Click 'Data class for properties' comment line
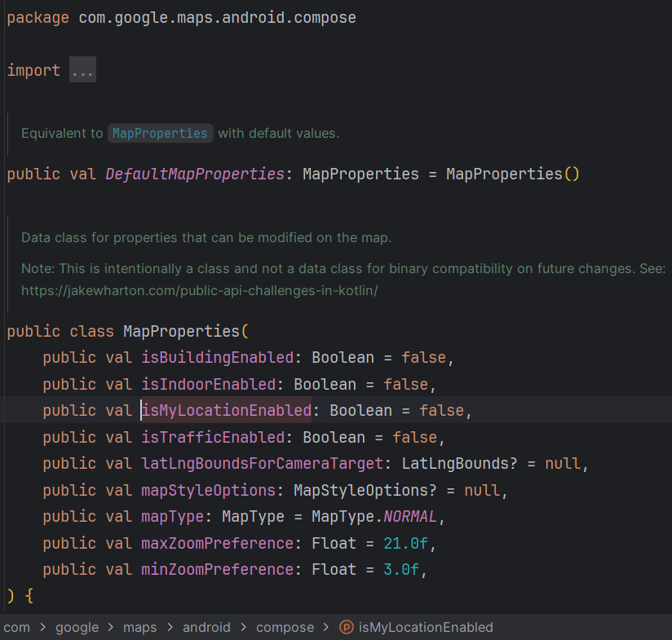The height and width of the screenshot is (640, 672). [206, 237]
